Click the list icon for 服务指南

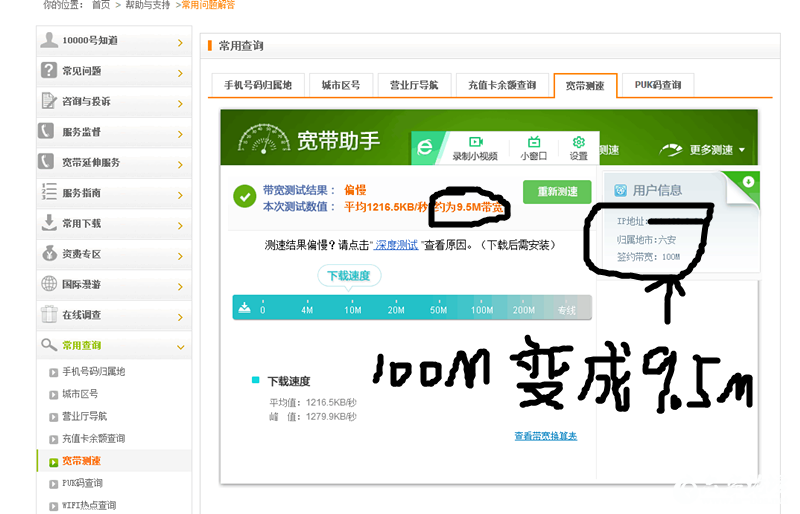click(x=49, y=191)
